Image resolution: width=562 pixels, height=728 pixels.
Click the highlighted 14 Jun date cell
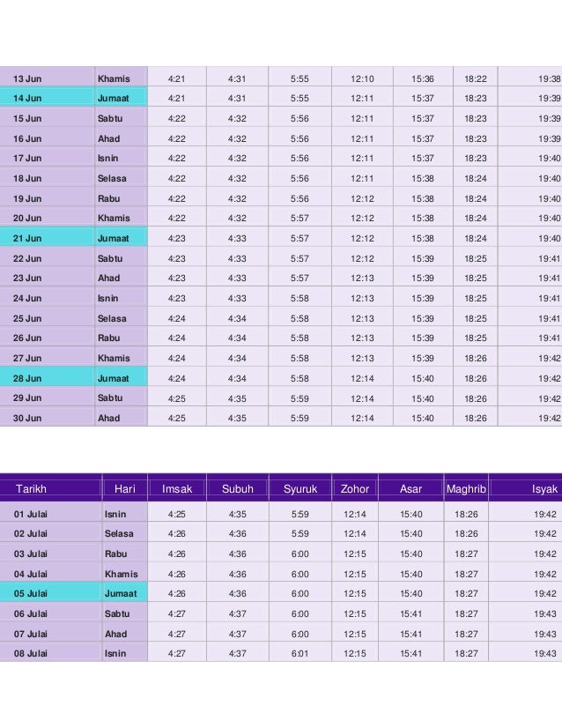(x=48, y=98)
